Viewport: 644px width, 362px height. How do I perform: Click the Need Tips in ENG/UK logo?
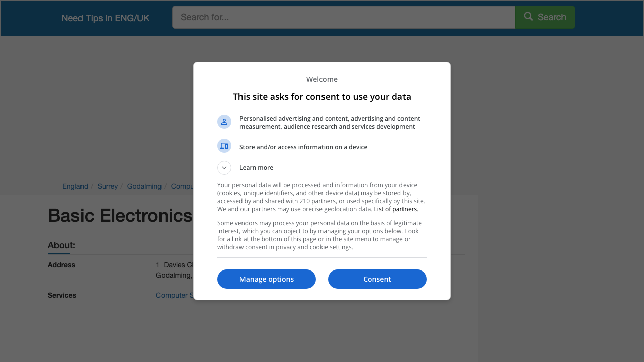[105, 18]
